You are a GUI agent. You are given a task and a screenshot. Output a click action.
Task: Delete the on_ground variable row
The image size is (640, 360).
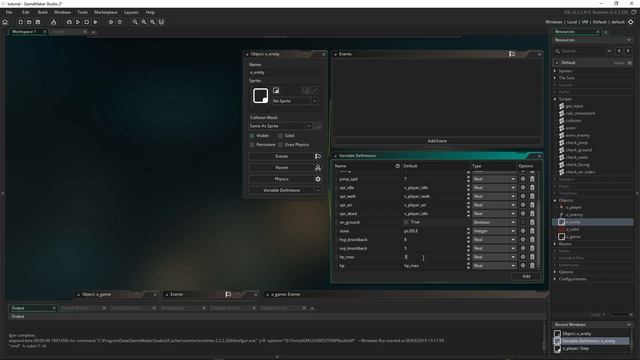(x=532, y=222)
